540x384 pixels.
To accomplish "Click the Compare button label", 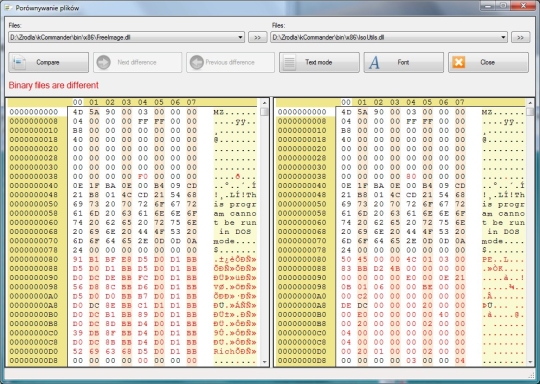I will (48, 62).
